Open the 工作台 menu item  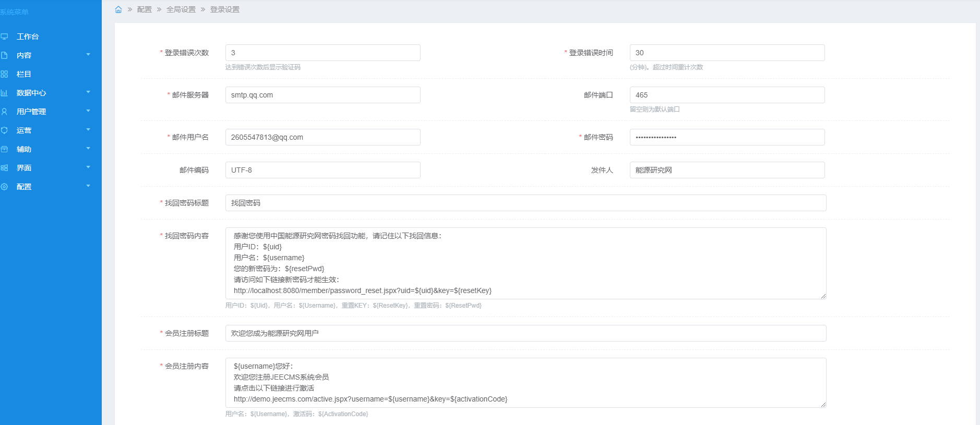pos(28,37)
